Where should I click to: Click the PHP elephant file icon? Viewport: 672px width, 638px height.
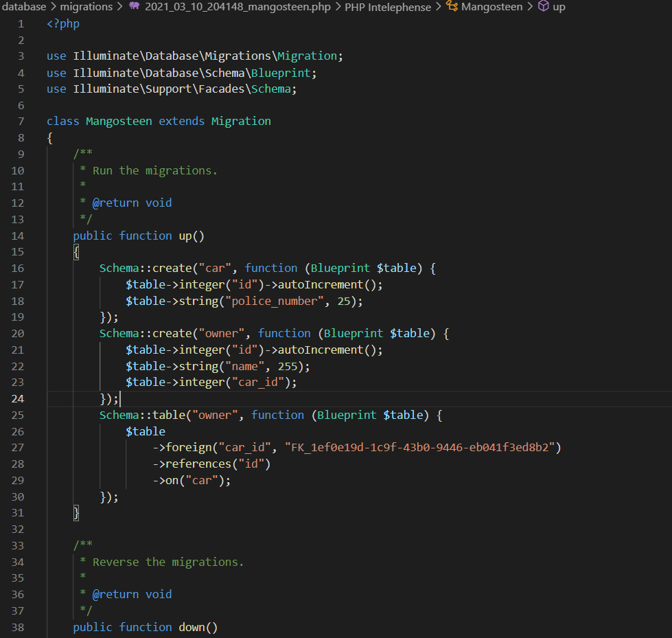pos(135,6)
